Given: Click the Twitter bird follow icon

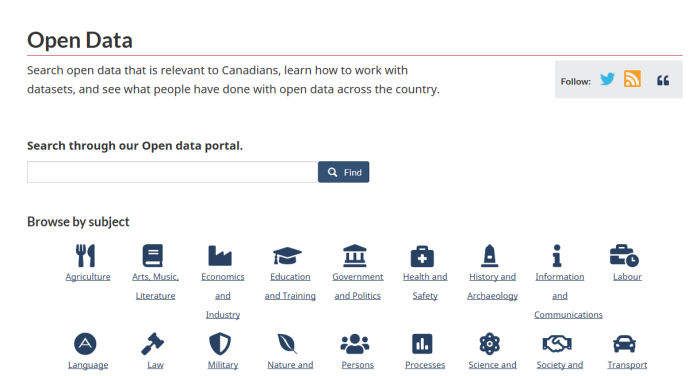Looking at the screenshot, I should coord(607,79).
